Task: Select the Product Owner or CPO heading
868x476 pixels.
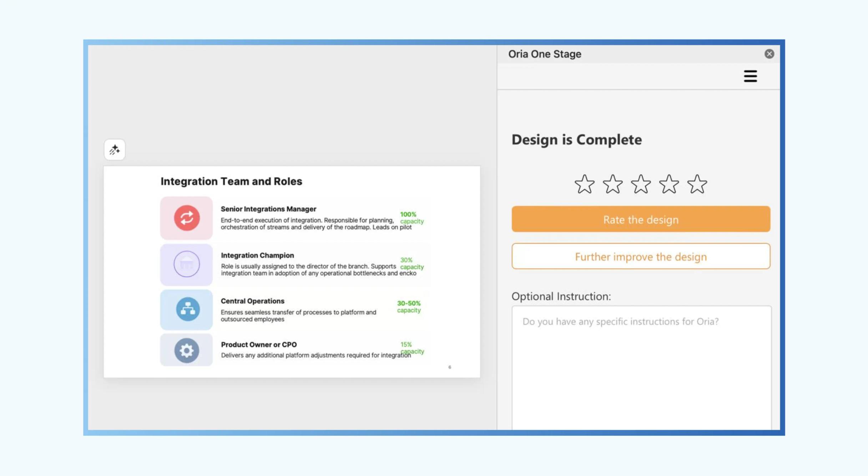Action: (x=259, y=344)
